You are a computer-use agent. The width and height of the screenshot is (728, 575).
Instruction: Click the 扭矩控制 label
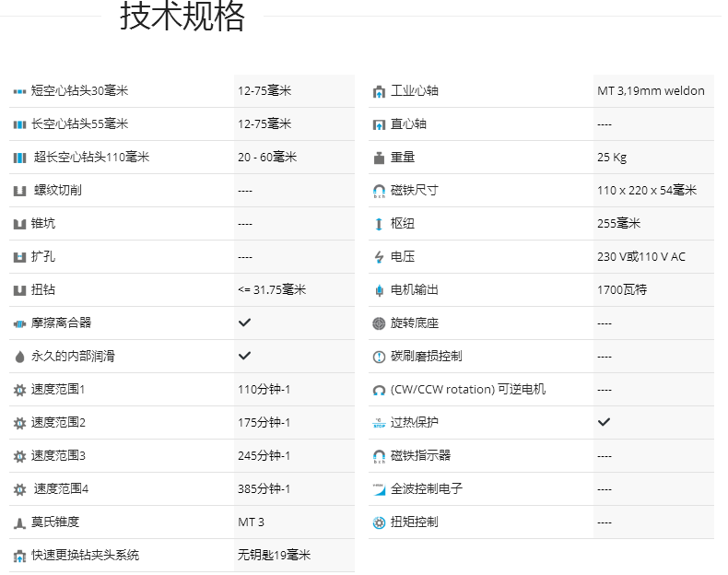(x=415, y=522)
